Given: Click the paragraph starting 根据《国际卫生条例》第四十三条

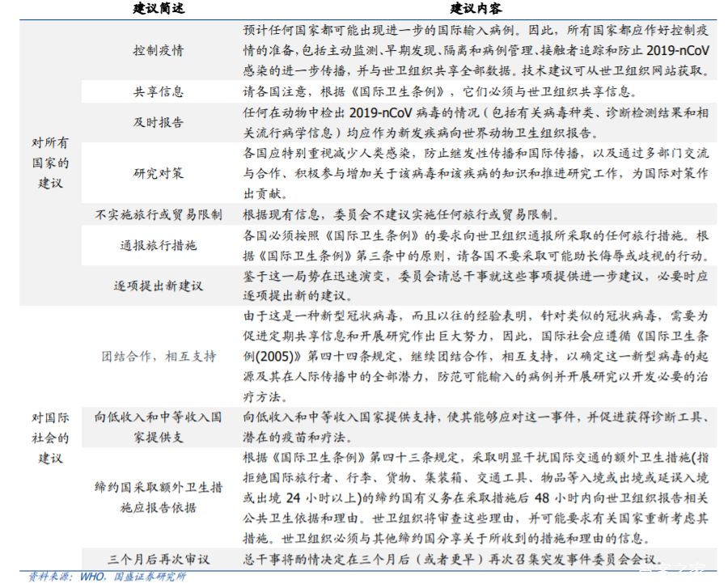Looking at the screenshot, I should pos(476,497).
